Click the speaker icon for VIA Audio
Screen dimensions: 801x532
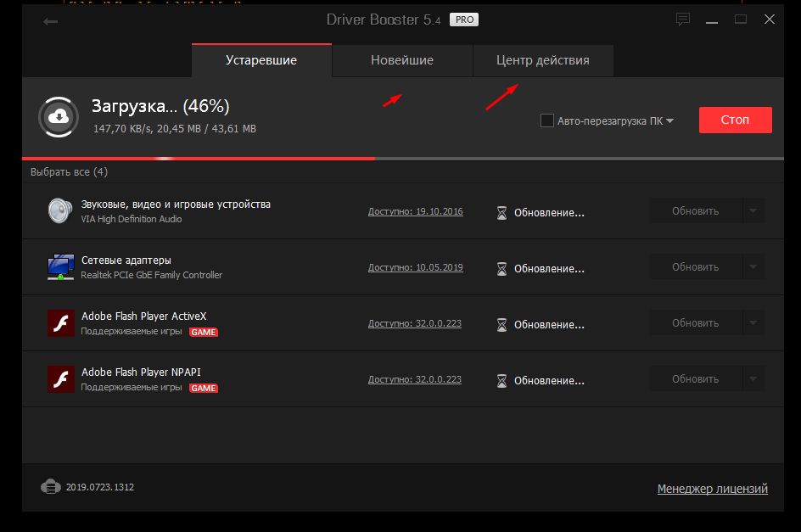(60, 210)
